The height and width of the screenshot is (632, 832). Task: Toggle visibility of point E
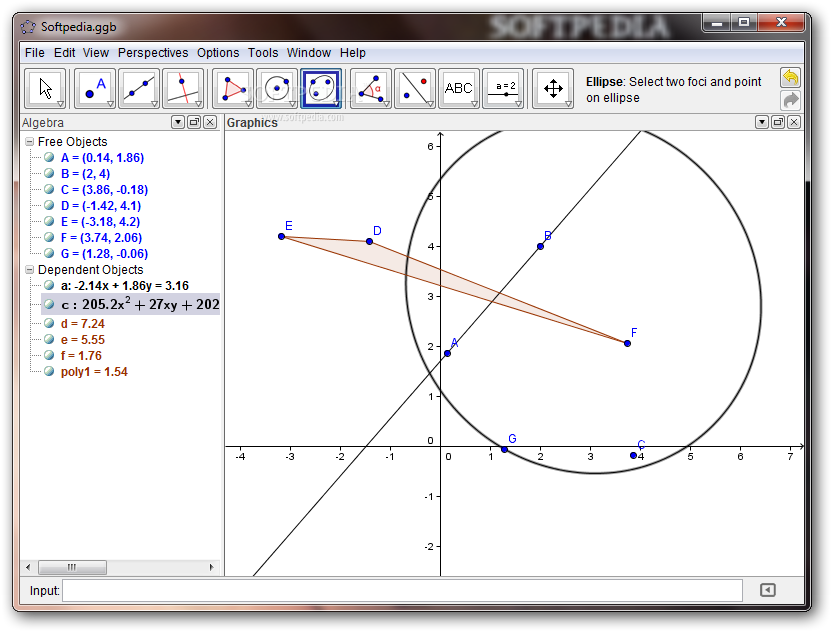tap(49, 221)
